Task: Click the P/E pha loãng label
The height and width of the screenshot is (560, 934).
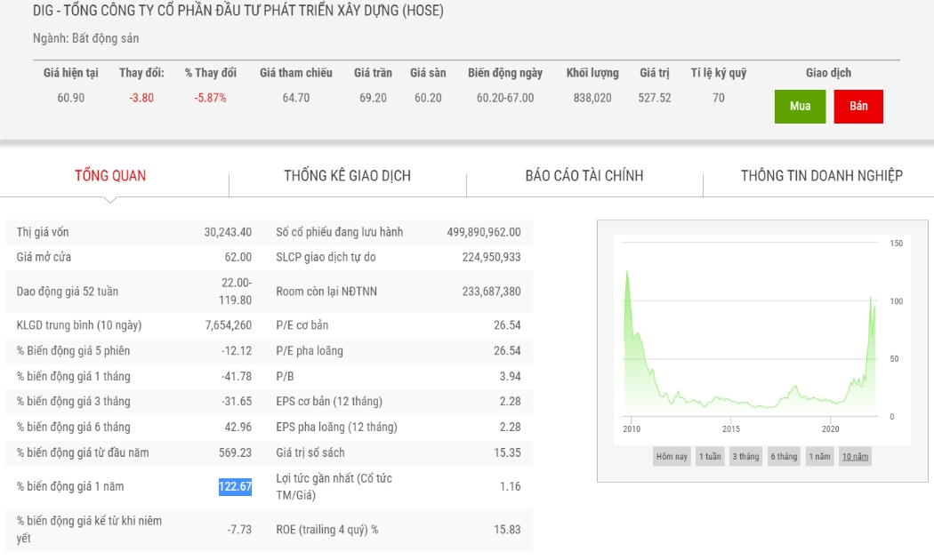Action: 310,351
